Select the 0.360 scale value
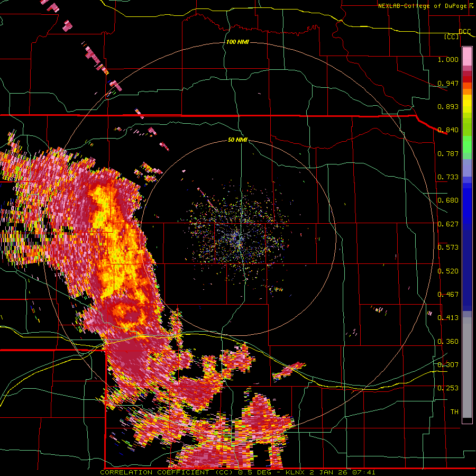This screenshot has width=476, height=476. [x=448, y=342]
